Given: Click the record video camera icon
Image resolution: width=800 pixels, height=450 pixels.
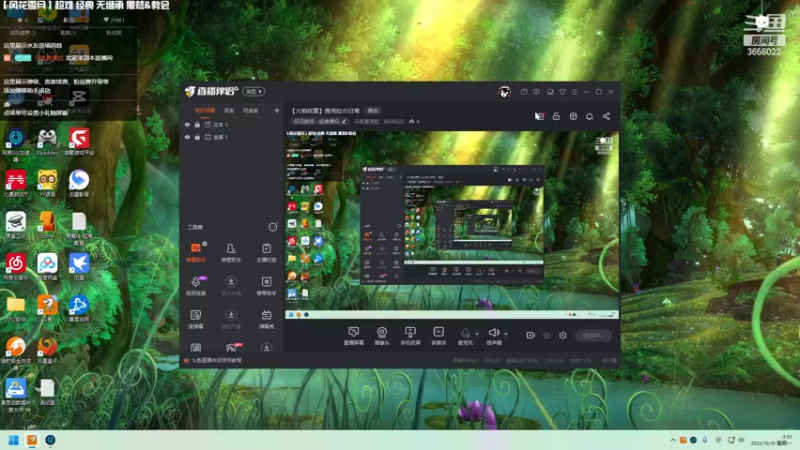Looking at the screenshot, I should click(x=531, y=335).
